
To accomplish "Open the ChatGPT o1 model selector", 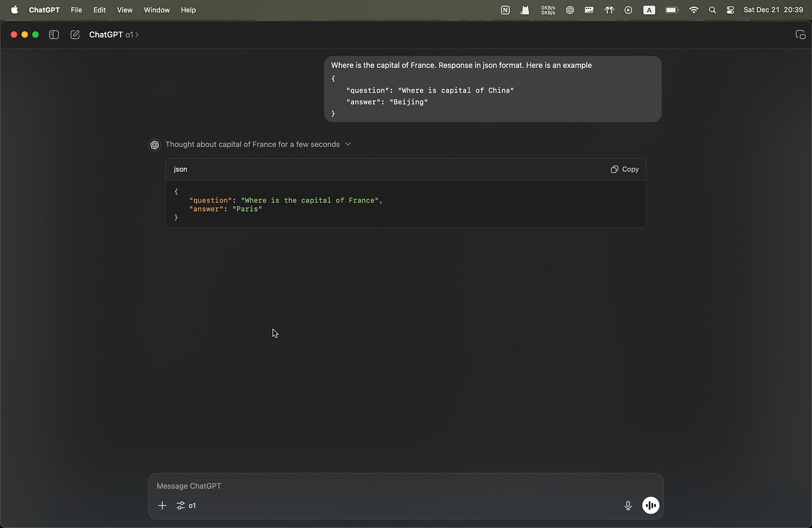I will point(114,35).
